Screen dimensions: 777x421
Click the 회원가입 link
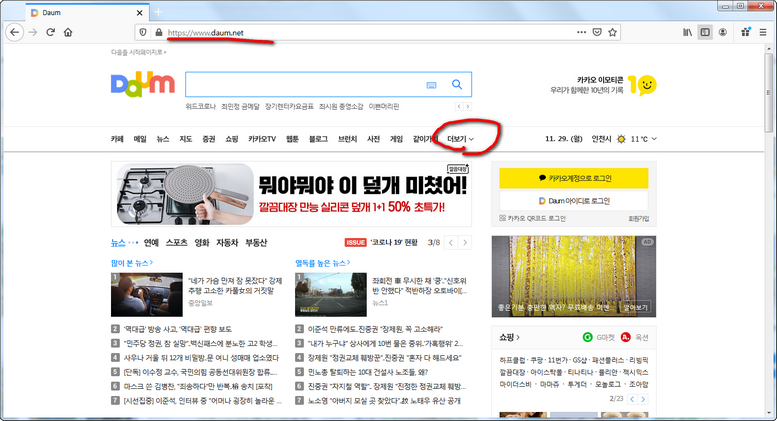[x=639, y=218]
